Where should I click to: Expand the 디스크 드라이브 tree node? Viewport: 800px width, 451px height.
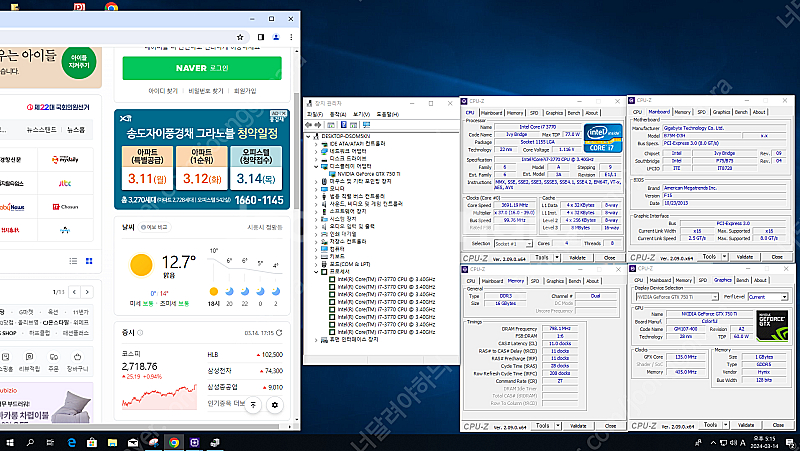click(316, 159)
